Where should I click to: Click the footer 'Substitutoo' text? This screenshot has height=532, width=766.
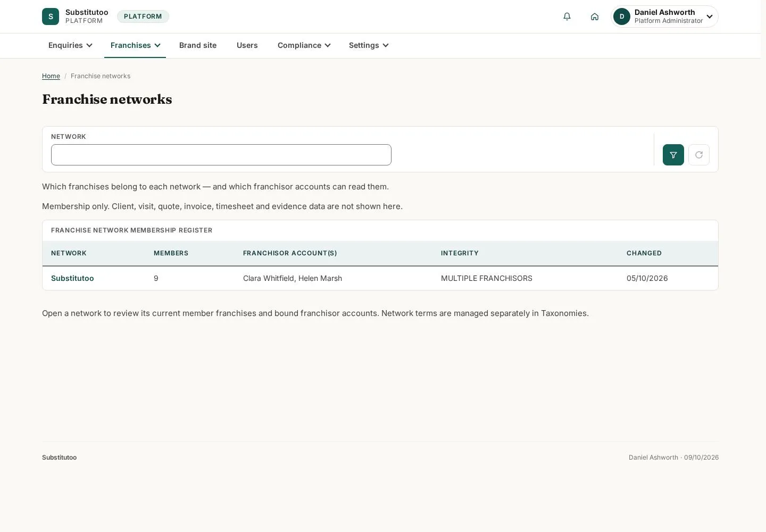pos(60,458)
